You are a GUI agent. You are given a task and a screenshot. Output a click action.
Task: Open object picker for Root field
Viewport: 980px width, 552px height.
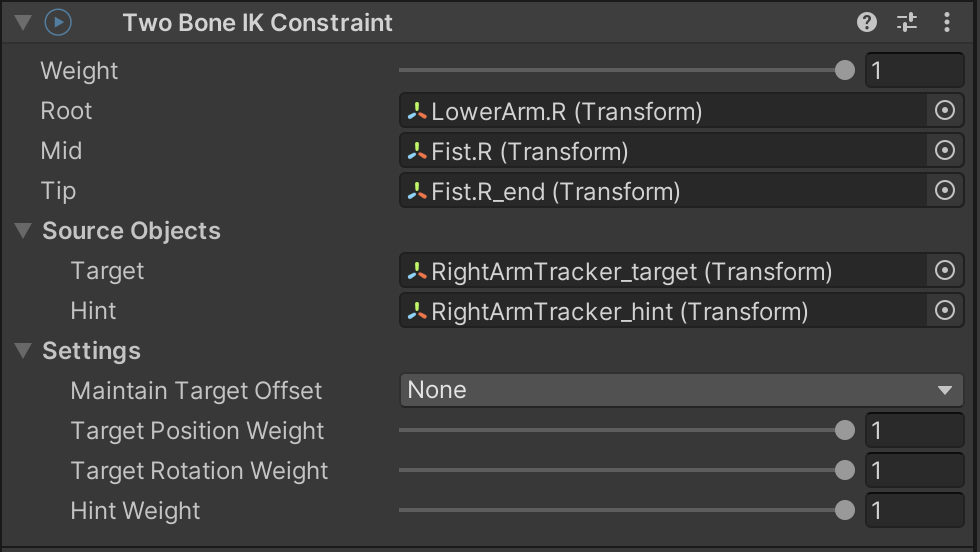[x=944, y=111]
